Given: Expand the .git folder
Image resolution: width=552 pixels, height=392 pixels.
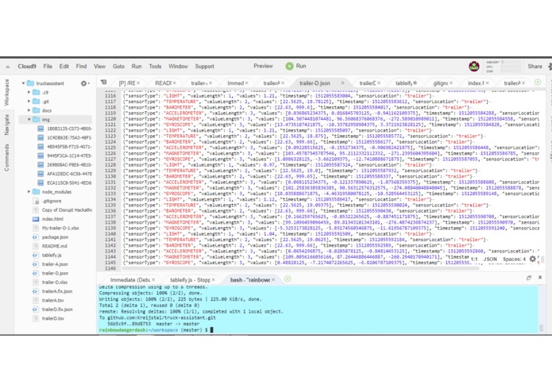Looking at the screenshot, I should pyautogui.click(x=29, y=102).
